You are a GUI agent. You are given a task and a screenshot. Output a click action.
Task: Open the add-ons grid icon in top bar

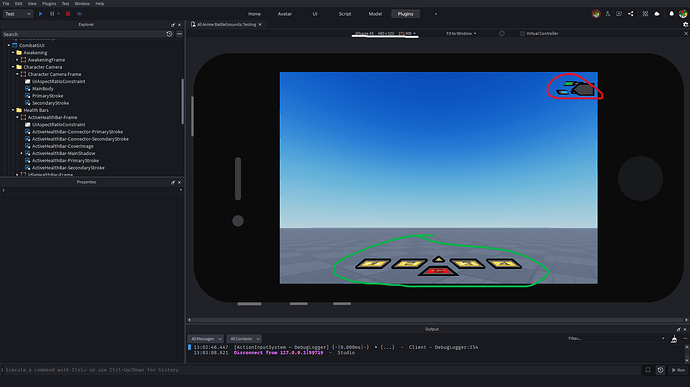pos(645,14)
